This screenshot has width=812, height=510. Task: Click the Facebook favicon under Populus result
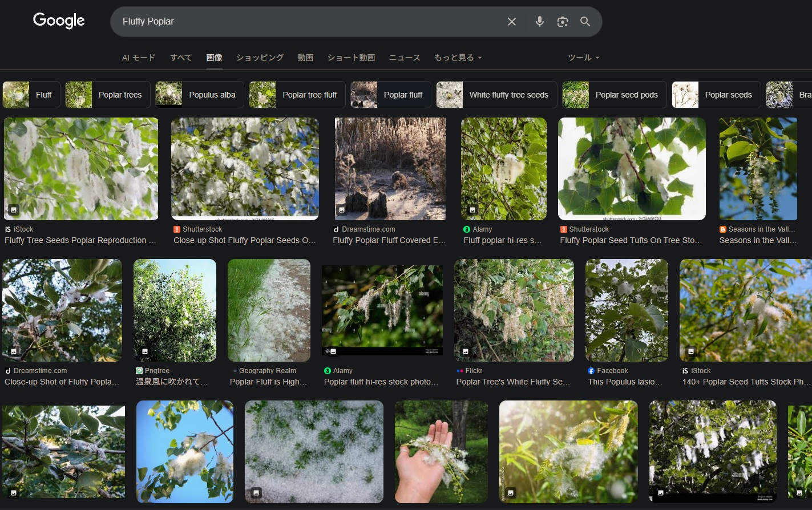point(591,371)
